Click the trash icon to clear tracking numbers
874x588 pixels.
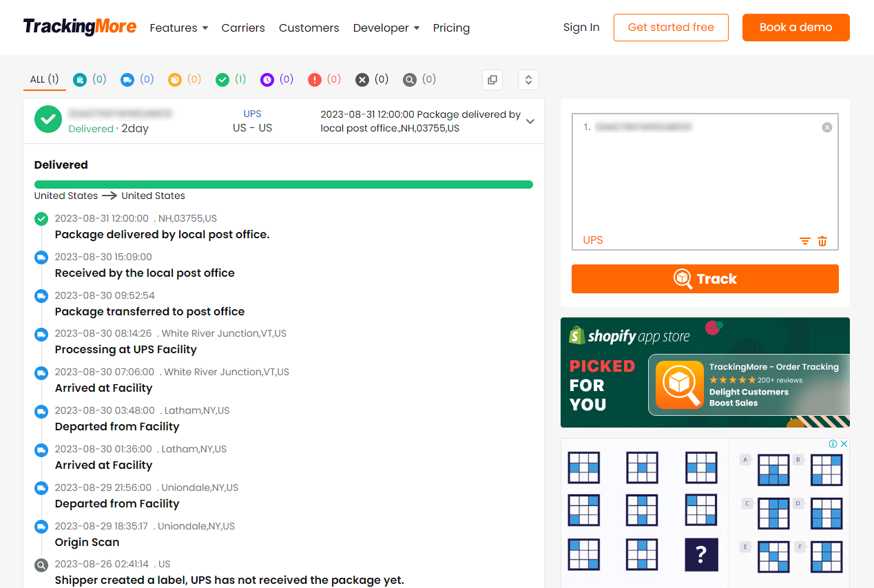822,241
